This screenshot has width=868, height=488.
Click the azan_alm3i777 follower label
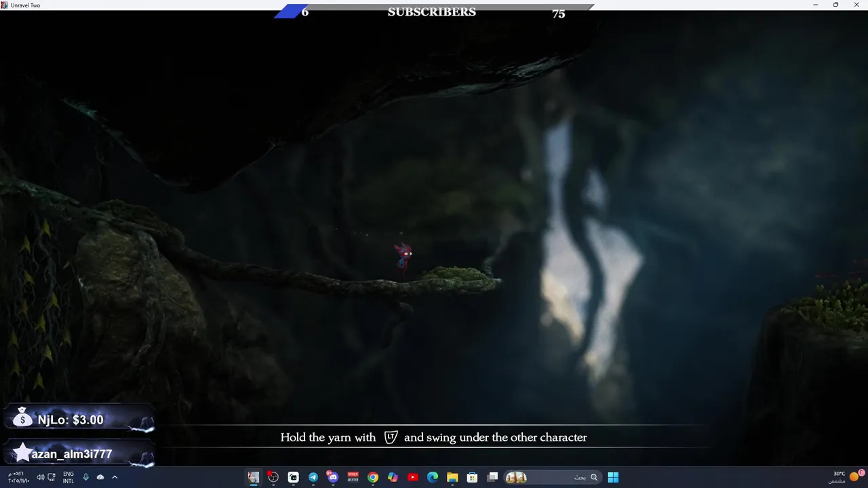[72, 454]
